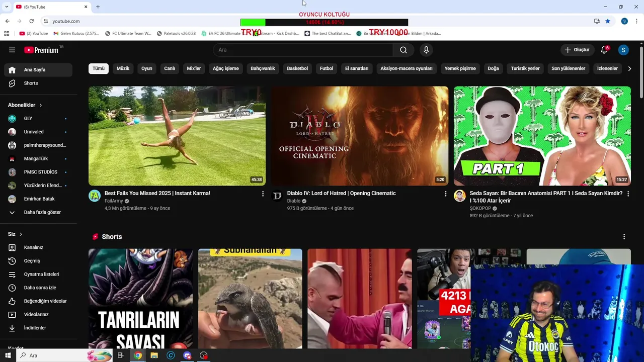Open File Explorer from the taskbar
Image resolution: width=644 pixels, height=362 pixels.
[154, 355]
